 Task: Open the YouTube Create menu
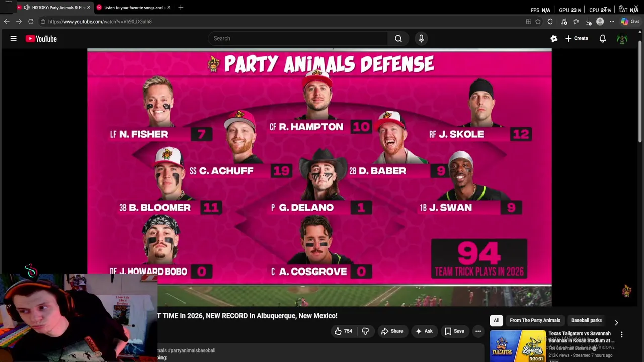577,38
